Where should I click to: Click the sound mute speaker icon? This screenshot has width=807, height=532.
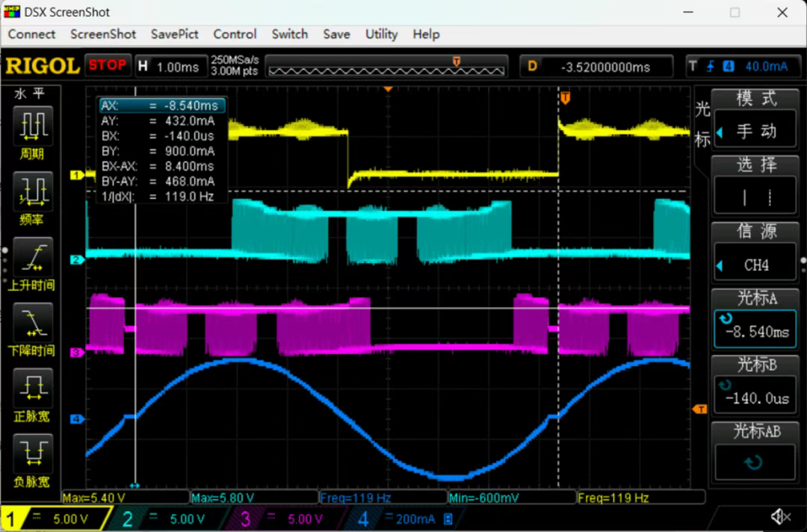coord(781,517)
